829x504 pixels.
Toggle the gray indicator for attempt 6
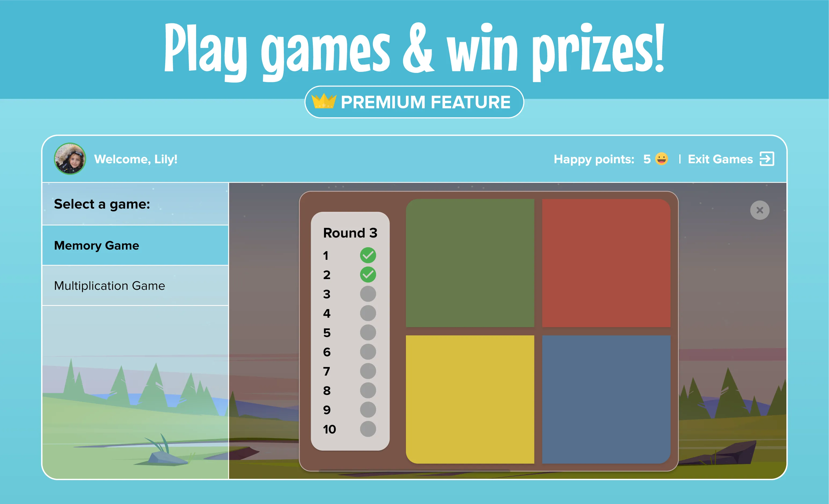(x=368, y=351)
